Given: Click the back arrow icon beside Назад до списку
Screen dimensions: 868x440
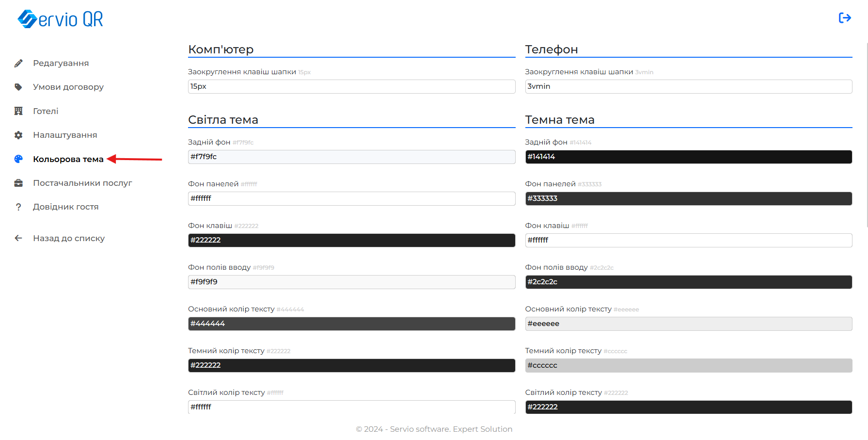Looking at the screenshot, I should point(18,238).
